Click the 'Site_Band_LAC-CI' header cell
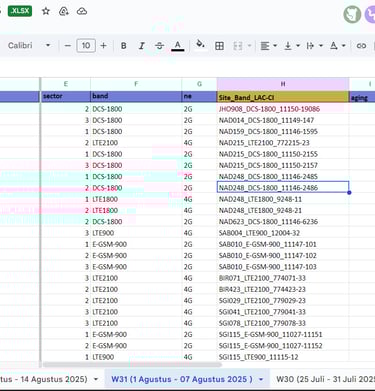The height and width of the screenshot is (391, 375). click(x=283, y=97)
